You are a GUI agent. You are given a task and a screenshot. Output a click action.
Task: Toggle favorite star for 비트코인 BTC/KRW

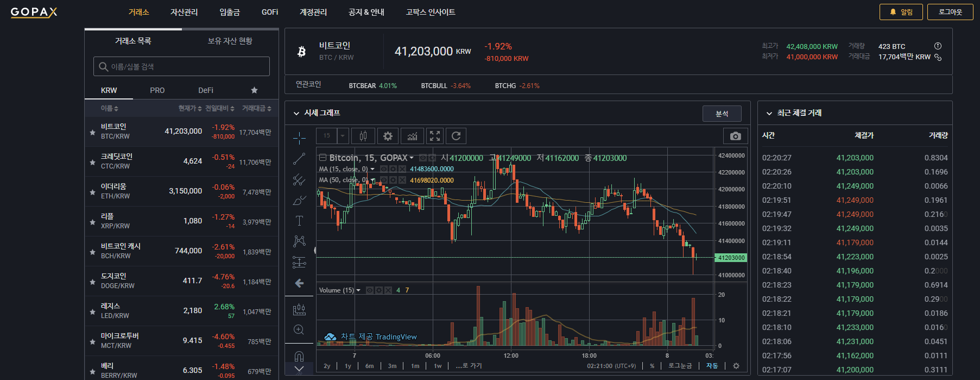(92, 132)
